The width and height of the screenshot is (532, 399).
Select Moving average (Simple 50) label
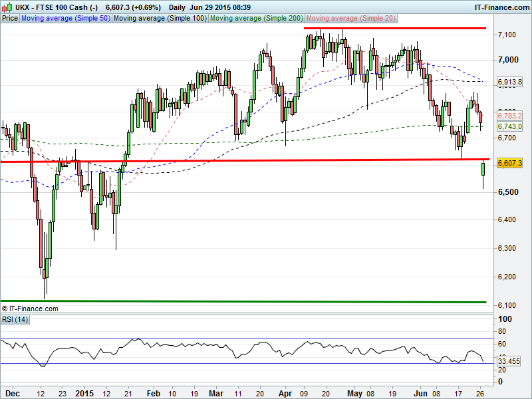coord(65,19)
